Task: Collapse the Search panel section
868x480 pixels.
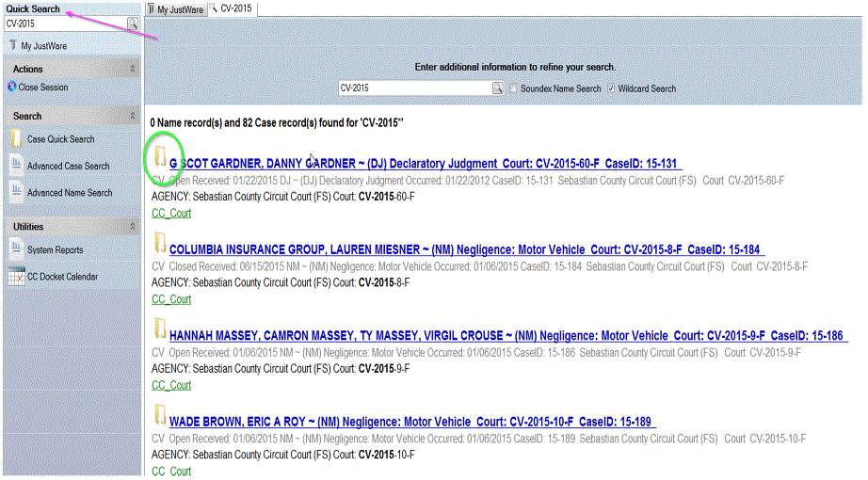Action: tap(133, 116)
